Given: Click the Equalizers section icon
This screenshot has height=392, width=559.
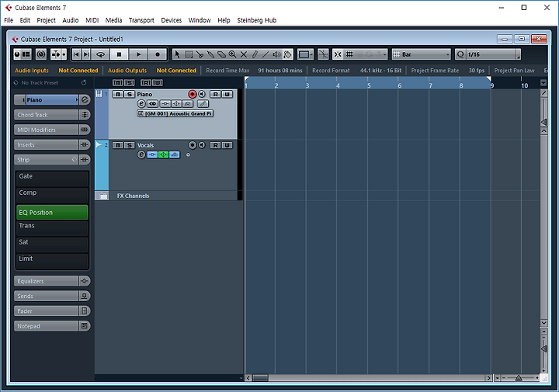Looking at the screenshot, I should pyautogui.click(x=85, y=281).
